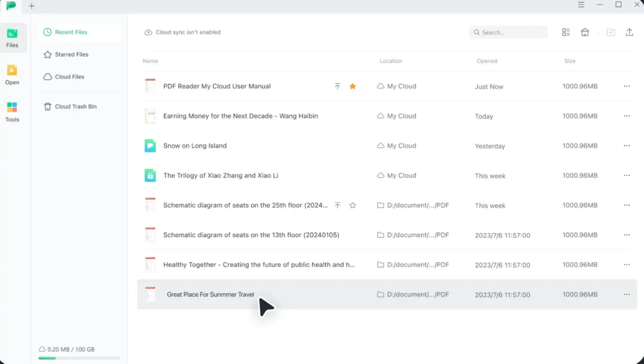
Task: Open PDF Reader My Cloud User Manual file
Action: coord(217,87)
